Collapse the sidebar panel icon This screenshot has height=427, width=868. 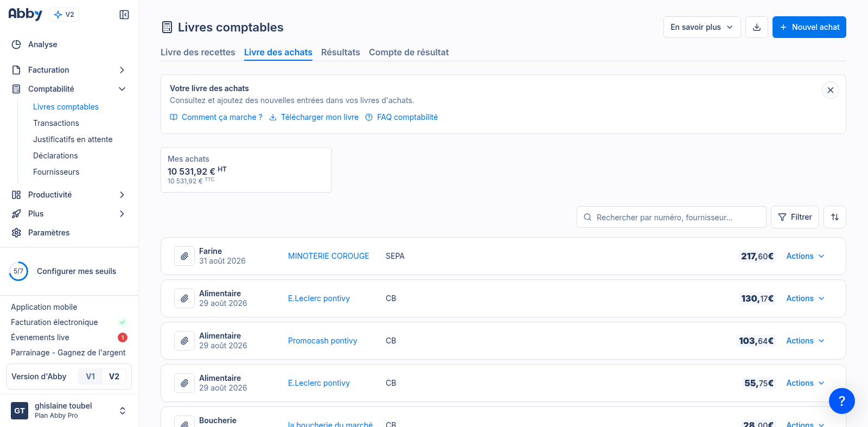124,15
